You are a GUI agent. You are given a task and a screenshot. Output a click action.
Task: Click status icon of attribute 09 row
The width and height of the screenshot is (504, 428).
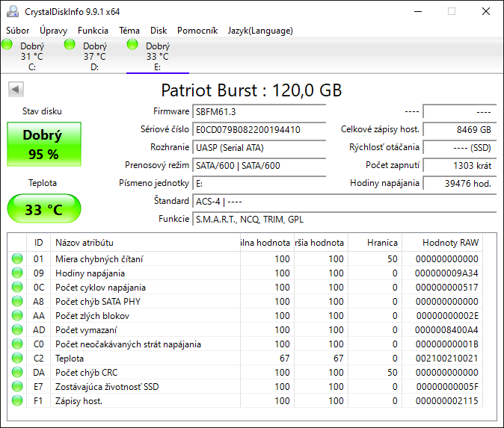coord(17,273)
